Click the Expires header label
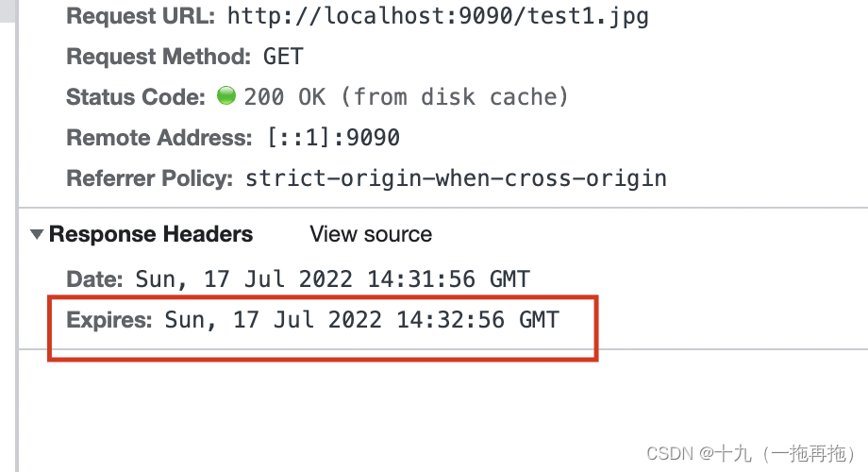This screenshot has height=472, width=868. pyautogui.click(x=109, y=320)
